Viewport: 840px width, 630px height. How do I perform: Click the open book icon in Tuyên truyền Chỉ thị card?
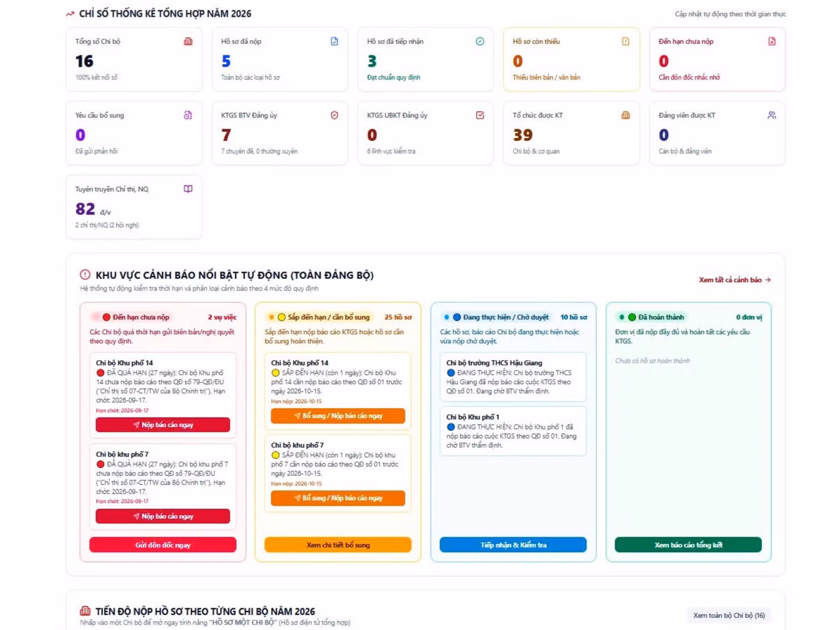(x=188, y=189)
